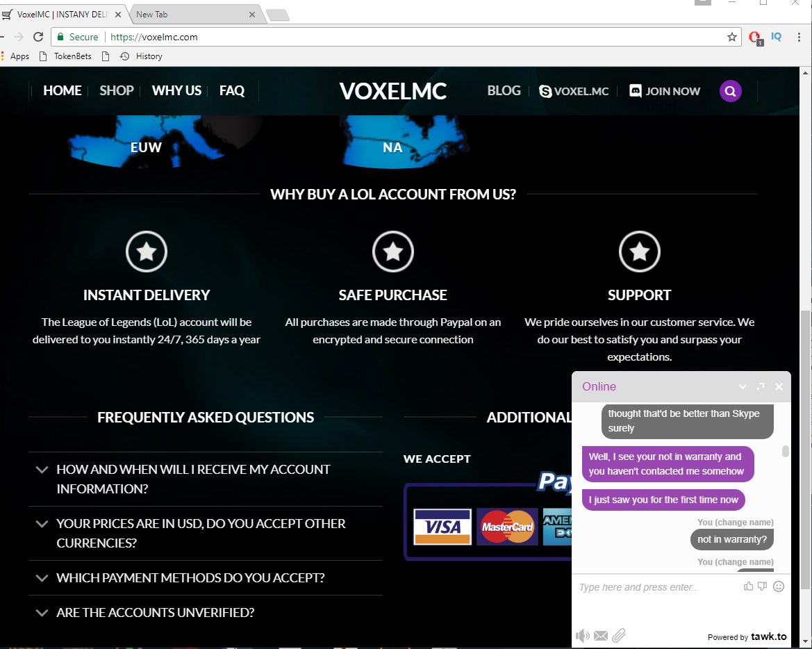This screenshot has height=649, width=812.
Task: Open a new browser tab
Action: [x=278, y=15]
